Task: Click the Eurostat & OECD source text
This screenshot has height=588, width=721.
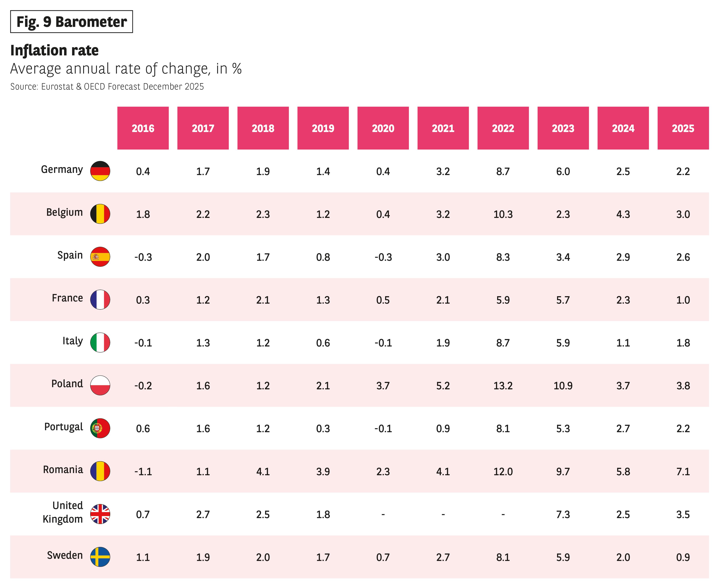Action: [107, 87]
